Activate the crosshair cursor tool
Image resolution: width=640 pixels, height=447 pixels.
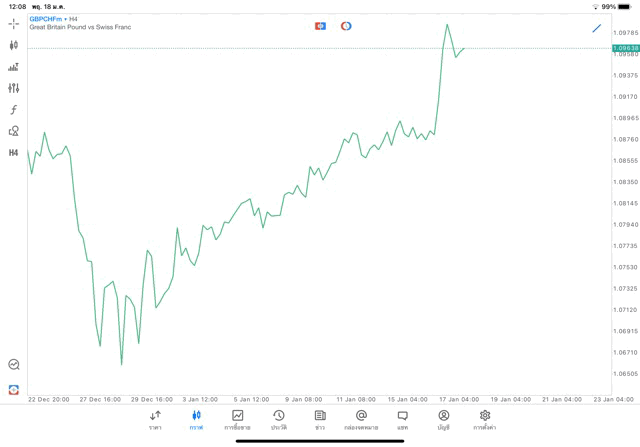point(14,23)
